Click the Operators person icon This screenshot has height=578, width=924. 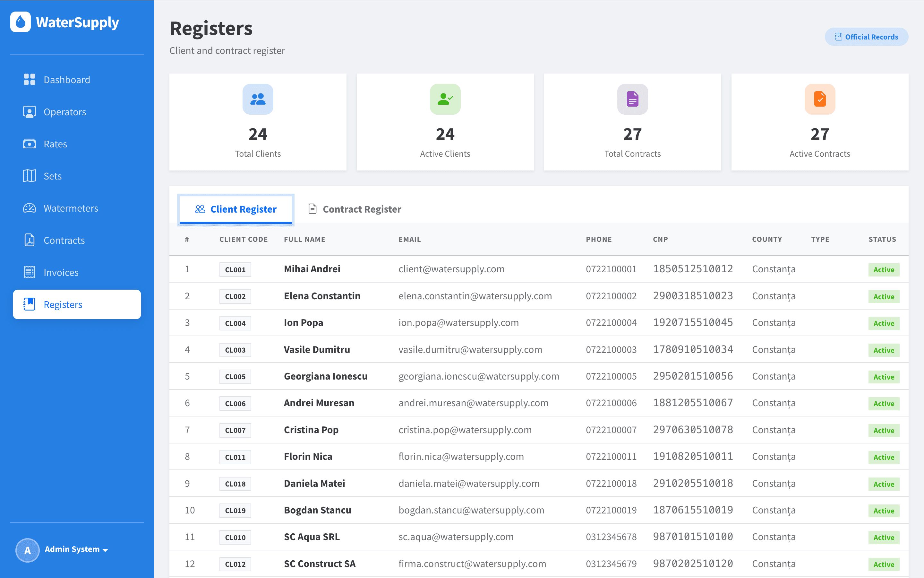pyautogui.click(x=30, y=112)
